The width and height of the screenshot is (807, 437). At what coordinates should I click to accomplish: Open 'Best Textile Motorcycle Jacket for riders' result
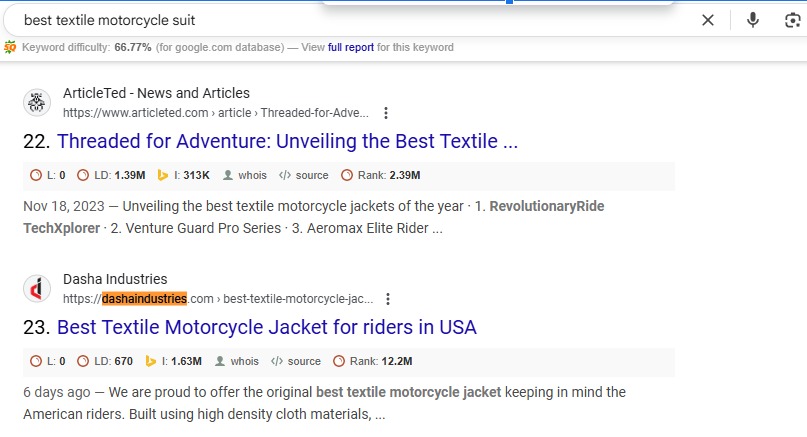click(x=266, y=327)
